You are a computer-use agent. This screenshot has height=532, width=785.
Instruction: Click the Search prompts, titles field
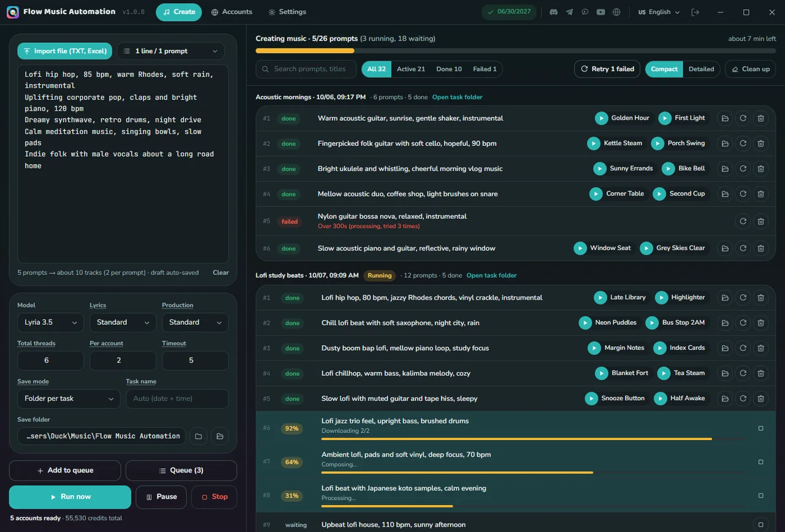coord(306,69)
